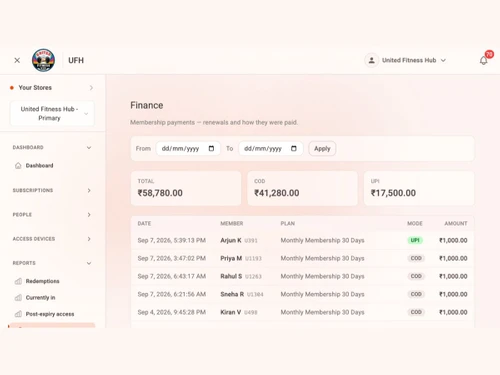Click the COD ₹41,280.00 card
The width and height of the screenshot is (500, 375).
click(302, 188)
